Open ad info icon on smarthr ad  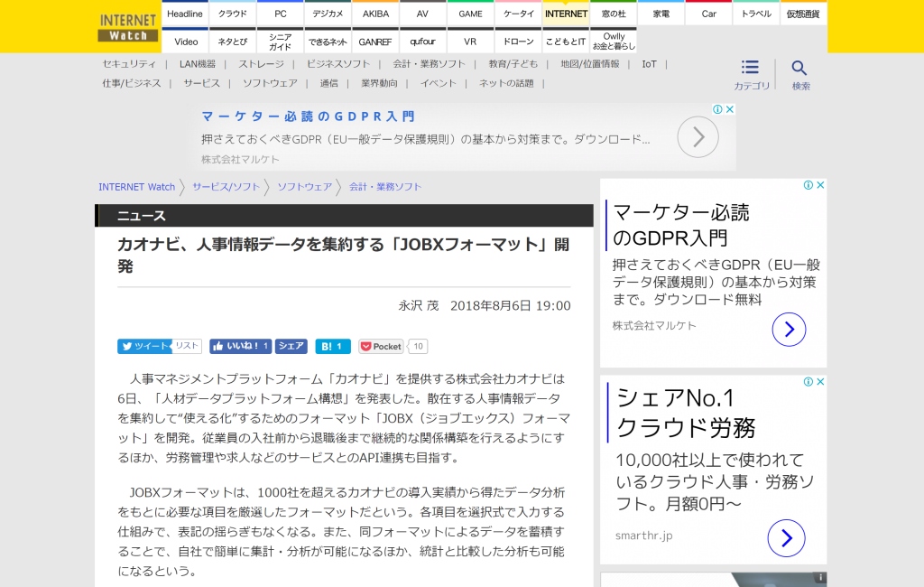(808, 382)
